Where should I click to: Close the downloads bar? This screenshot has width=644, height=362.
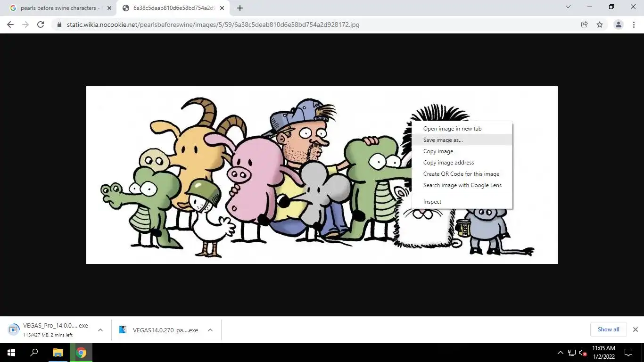coord(636,329)
